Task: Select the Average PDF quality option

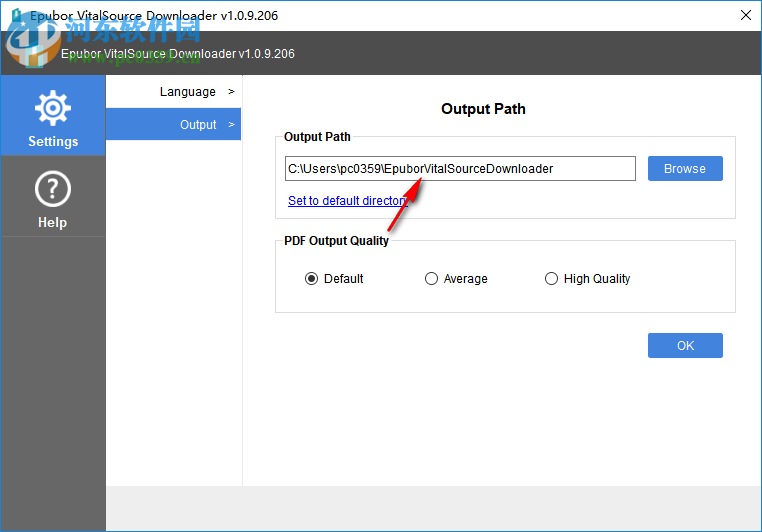Action: [456, 279]
